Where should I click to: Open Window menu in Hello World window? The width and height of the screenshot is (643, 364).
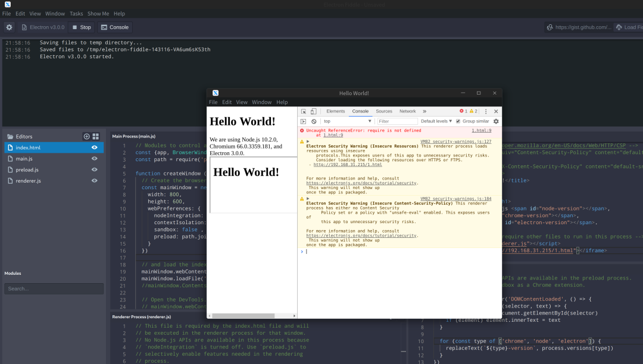(x=261, y=102)
